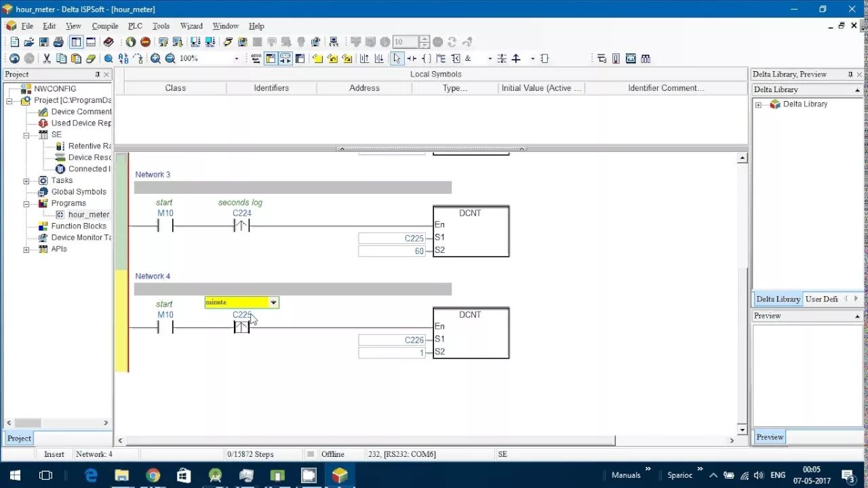Click the horizontal line divider tool icon
Image resolution: width=868 pixels, height=488 pixels.
pos(502,58)
